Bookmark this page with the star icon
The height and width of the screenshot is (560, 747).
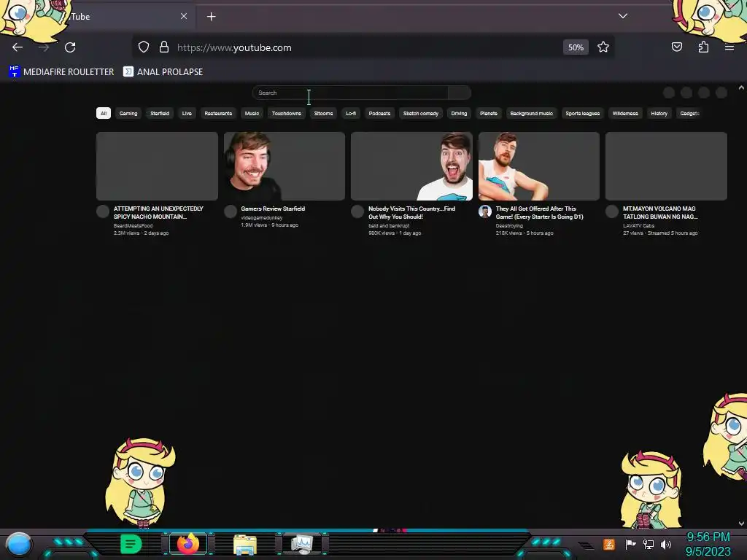pos(603,47)
